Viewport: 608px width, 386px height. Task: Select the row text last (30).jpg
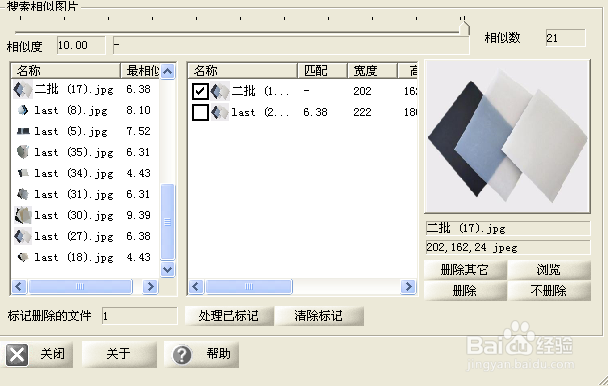[x=74, y=215]
